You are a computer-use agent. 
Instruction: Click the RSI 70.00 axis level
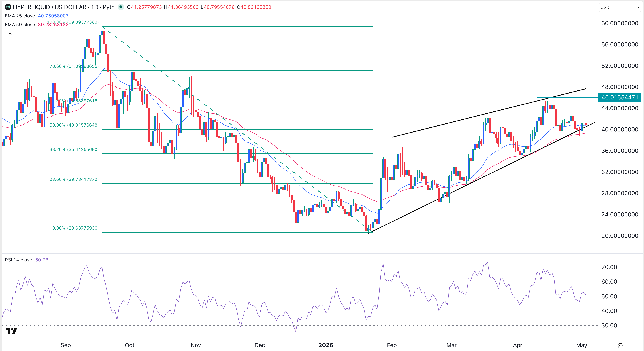[x=609, y=267]
